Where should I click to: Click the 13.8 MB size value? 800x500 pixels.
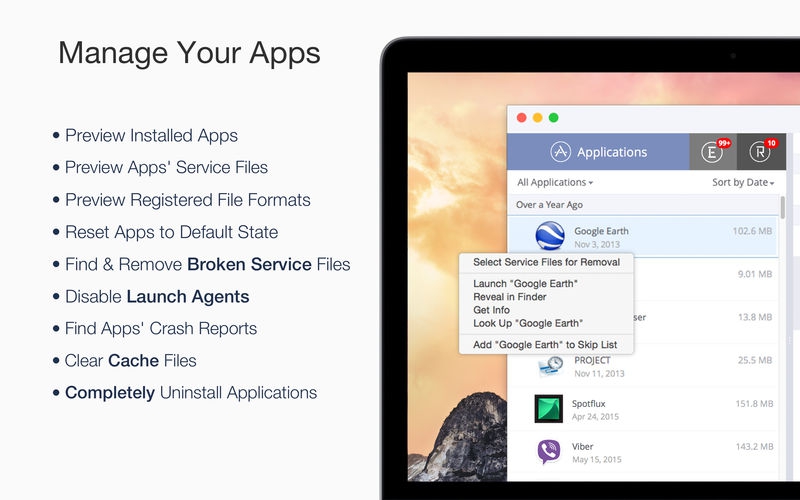[x=755, y=317]
